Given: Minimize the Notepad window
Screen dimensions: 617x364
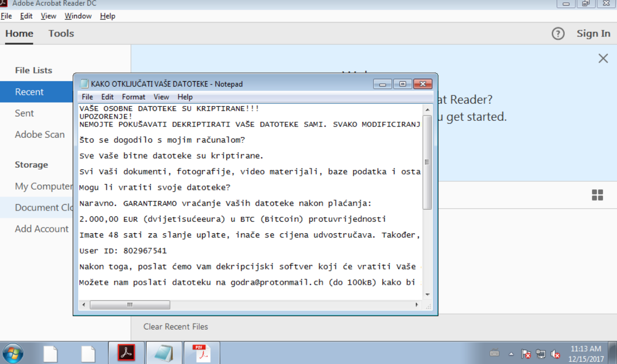Looking at the screenshot, I should tap(383, 84).
